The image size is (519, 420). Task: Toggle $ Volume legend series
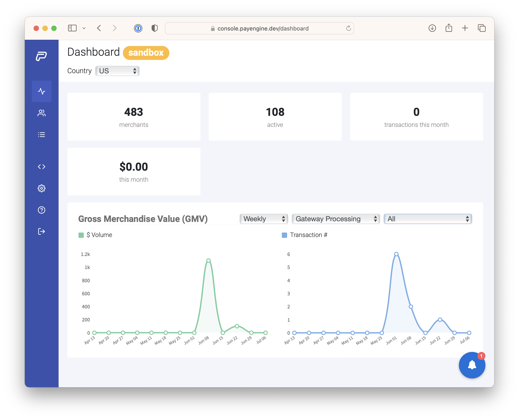95,235
